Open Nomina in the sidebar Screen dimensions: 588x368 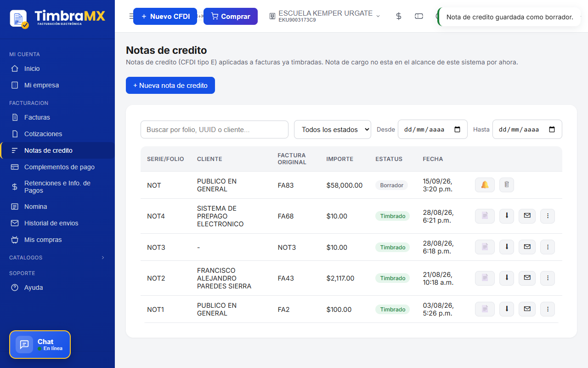point(57,207)
